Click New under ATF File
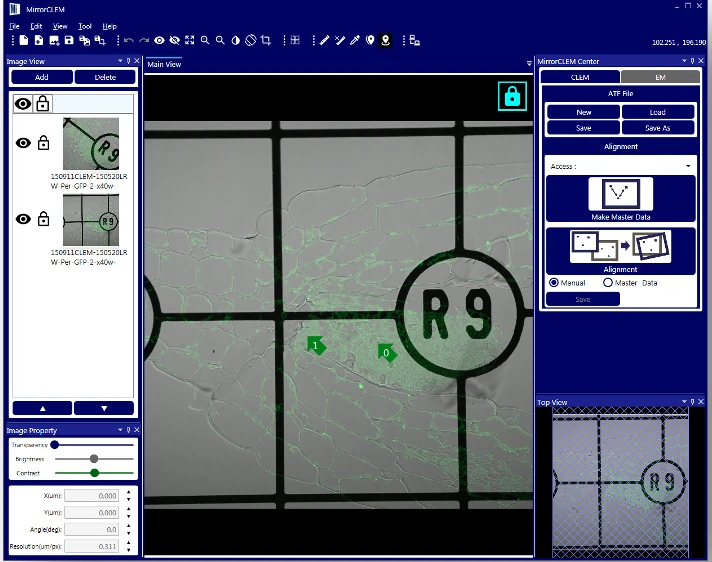 583,112
